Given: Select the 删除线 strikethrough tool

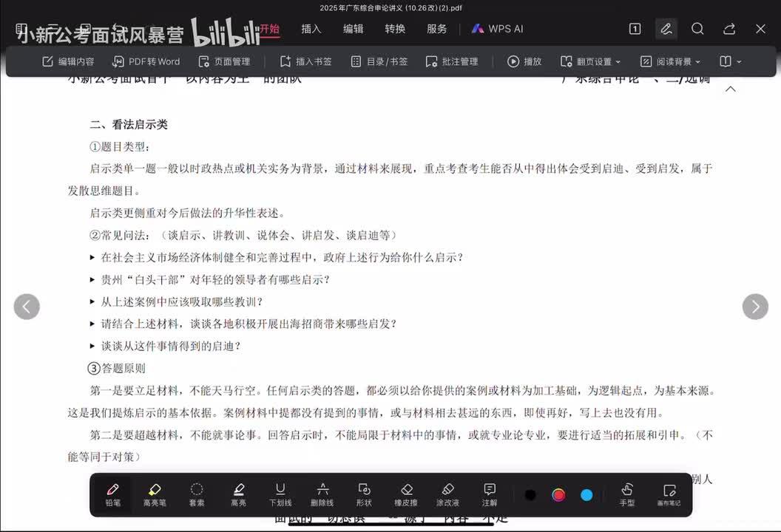Looking at the screenshot, I should (x=322, y=495).
